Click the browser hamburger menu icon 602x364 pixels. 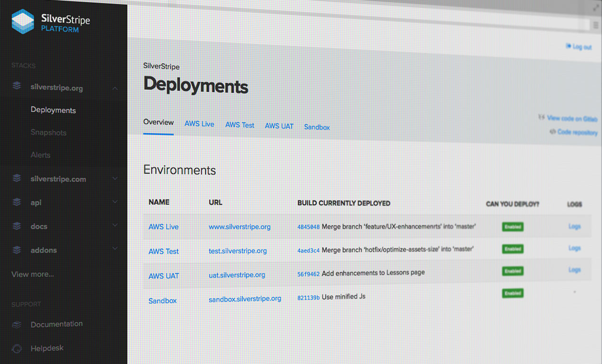(595, 25)
